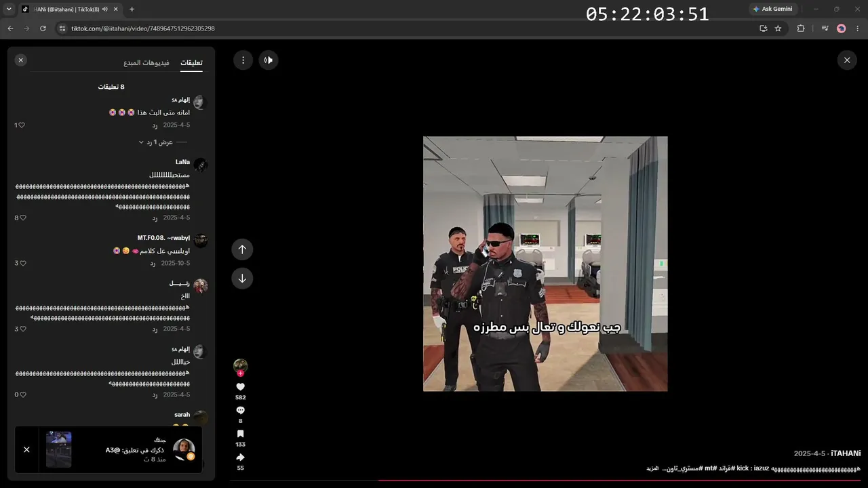Install the TikTok app from address bar
Viewport: 868px width, 488px height.
[764, 28]
